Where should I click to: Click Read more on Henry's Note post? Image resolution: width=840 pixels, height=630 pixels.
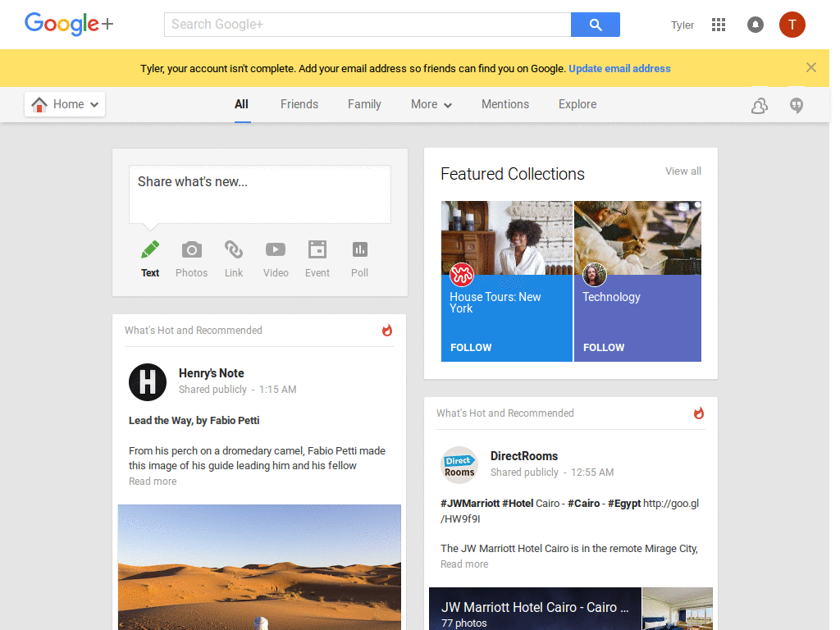pyautogui.click(x=153, y=481)
